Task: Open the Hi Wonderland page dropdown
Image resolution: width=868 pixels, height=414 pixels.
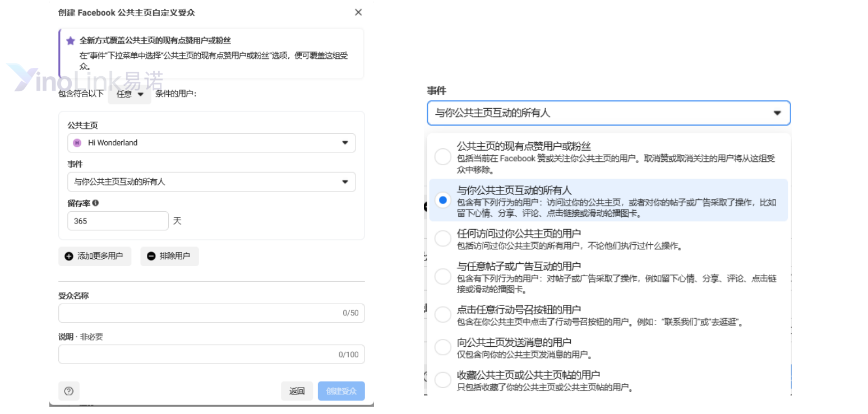Action: [x=211, y=143]
